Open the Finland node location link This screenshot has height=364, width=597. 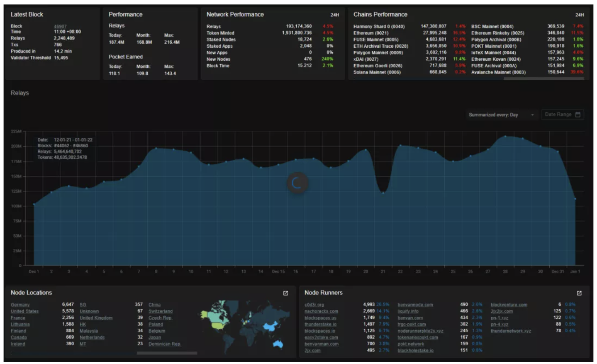point(18,331)
